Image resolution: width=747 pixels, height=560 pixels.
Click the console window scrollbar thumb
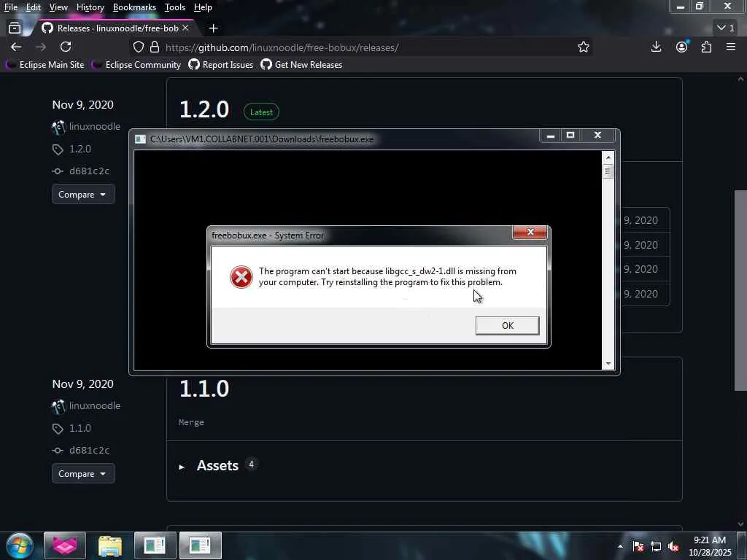[608, 171]
